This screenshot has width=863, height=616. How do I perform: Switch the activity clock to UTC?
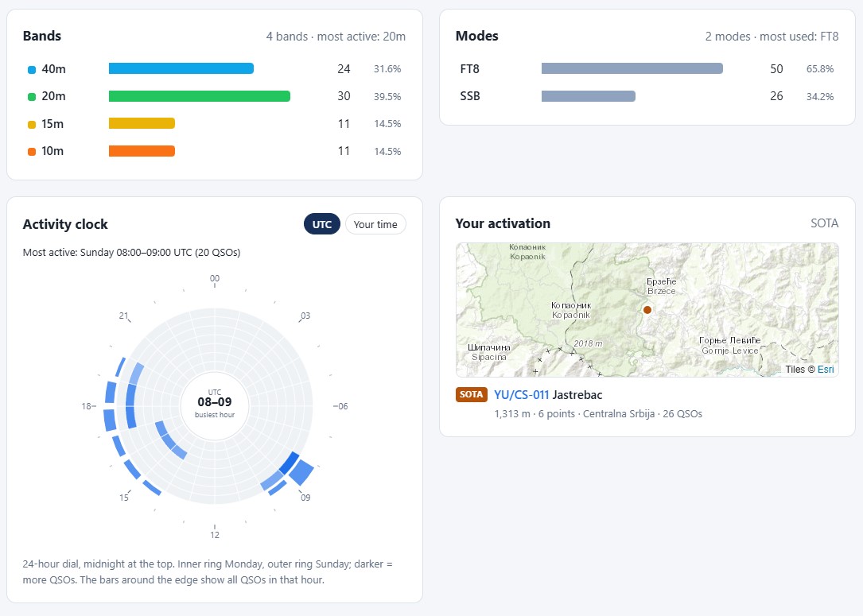click(322, 224)
